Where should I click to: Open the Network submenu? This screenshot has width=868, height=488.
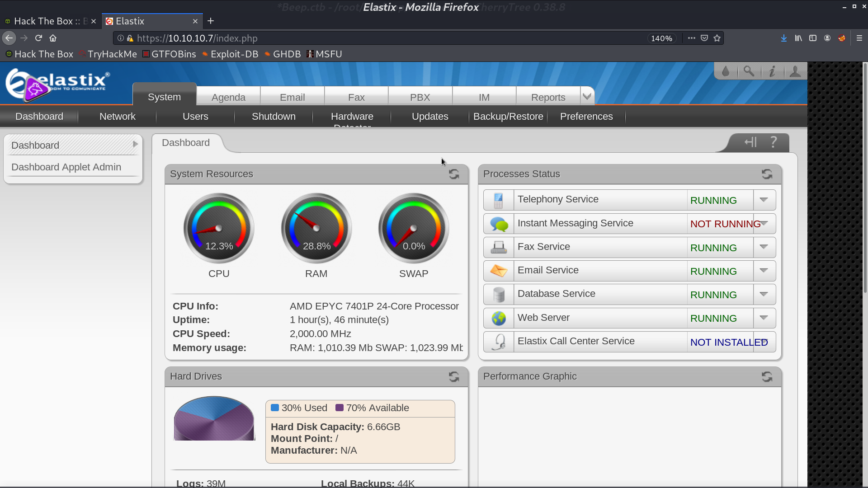(x=117, y=117)
